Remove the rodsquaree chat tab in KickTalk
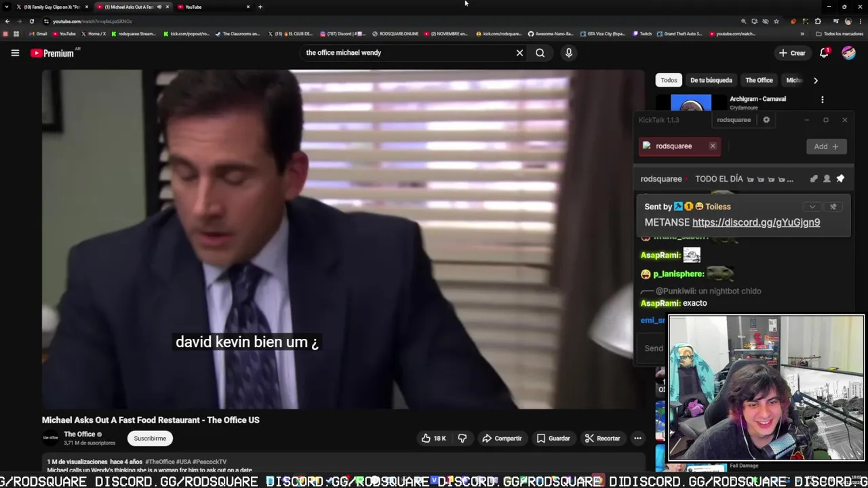The width and height of the screenshot is (868, 488). pos(713,146)
